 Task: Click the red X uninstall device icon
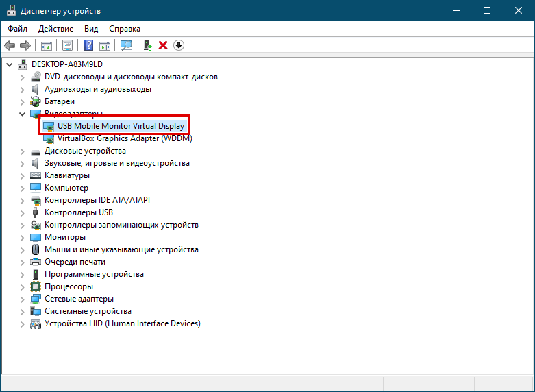[x=163, y=45]
